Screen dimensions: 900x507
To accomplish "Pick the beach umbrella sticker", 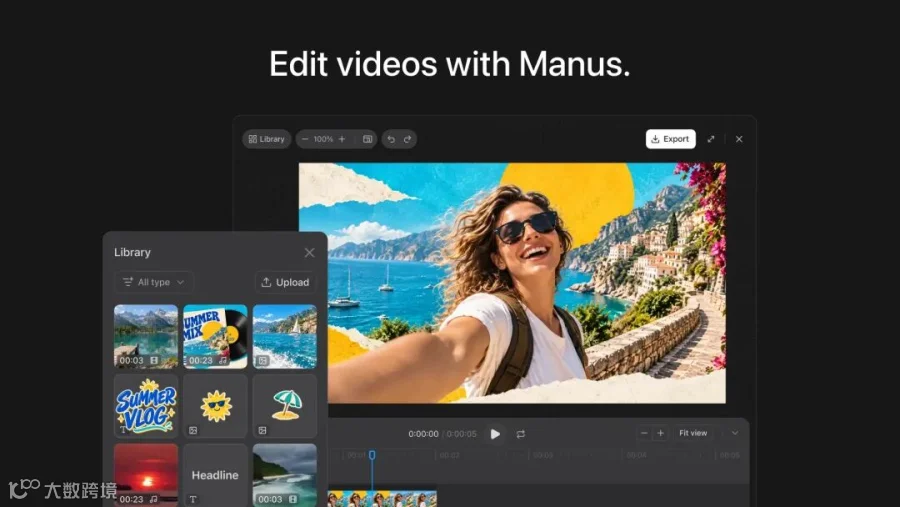I will click(x=285, y=407).
